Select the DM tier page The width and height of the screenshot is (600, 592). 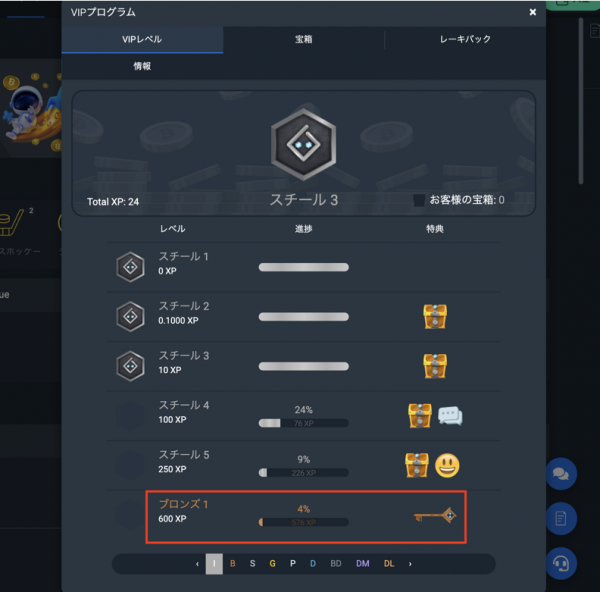coord(362,564)
